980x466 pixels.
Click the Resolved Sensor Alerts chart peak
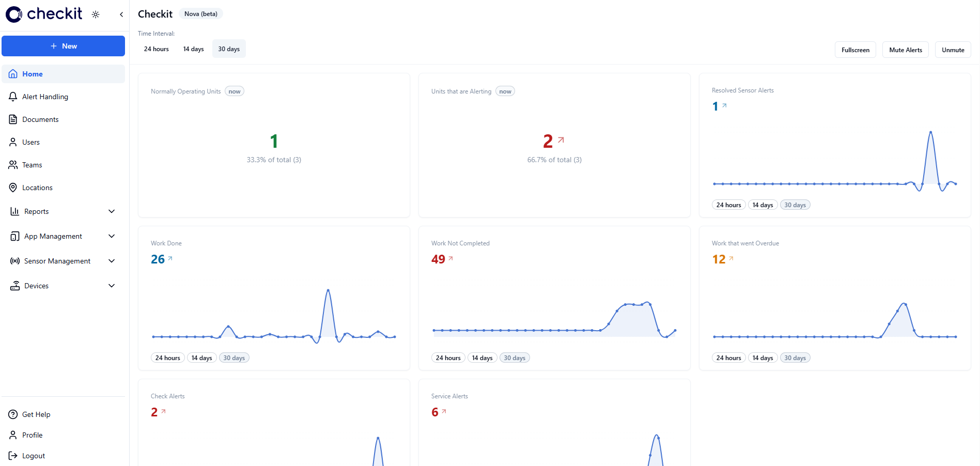point(931,132)
